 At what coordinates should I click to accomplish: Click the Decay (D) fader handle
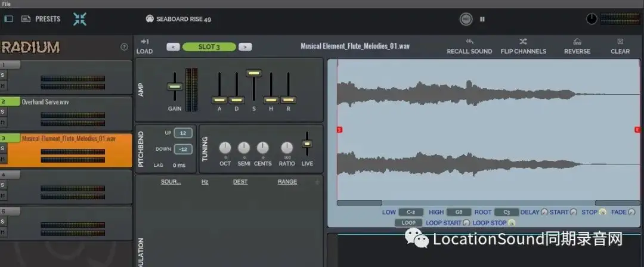(x=237, y=100)
